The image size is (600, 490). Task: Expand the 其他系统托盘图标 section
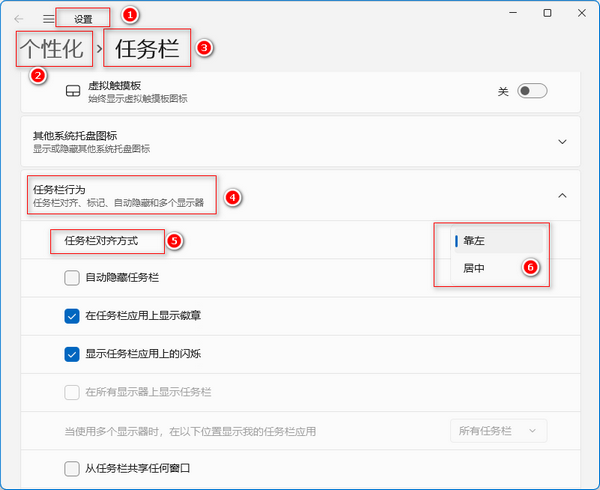click(x=562, y=142)
